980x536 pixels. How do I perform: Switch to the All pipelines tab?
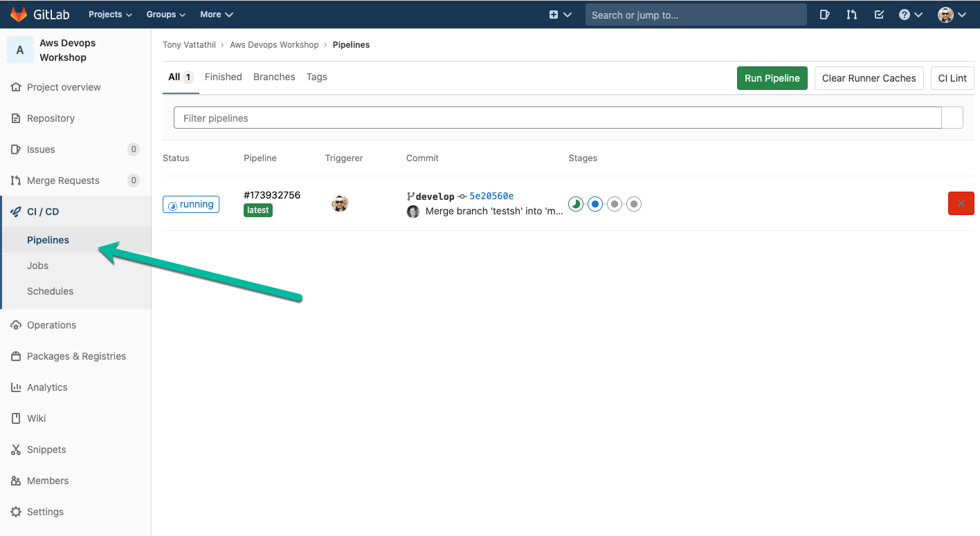point(181,77)
